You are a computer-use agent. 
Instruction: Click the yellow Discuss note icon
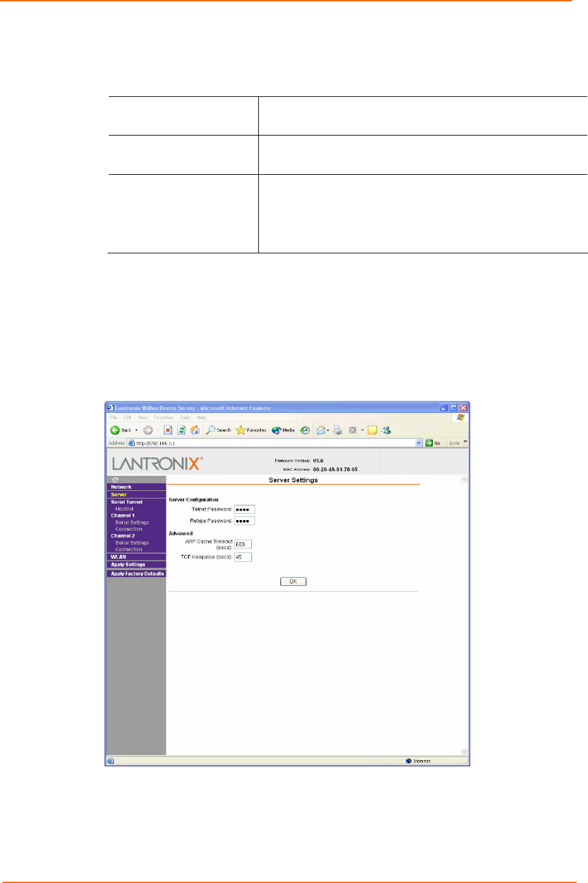[x=372, y=430]
